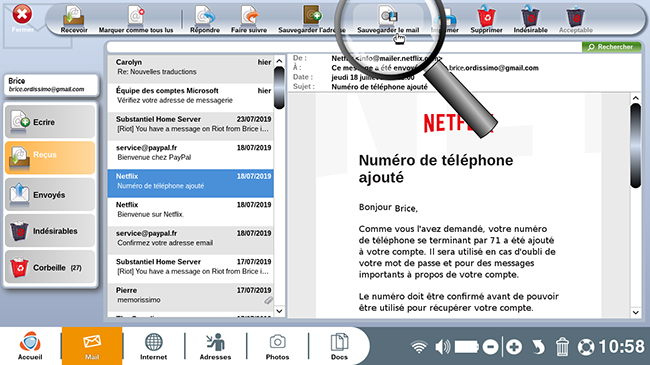This screenshot has height=365, width=650.
Task: Click the message body scroll down arrow
Action: [x=635, y=312]
